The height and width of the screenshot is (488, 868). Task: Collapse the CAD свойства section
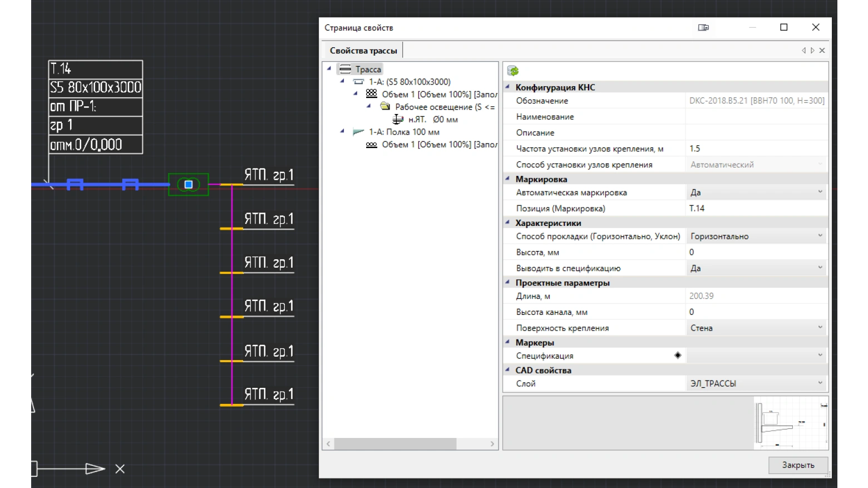507,369
